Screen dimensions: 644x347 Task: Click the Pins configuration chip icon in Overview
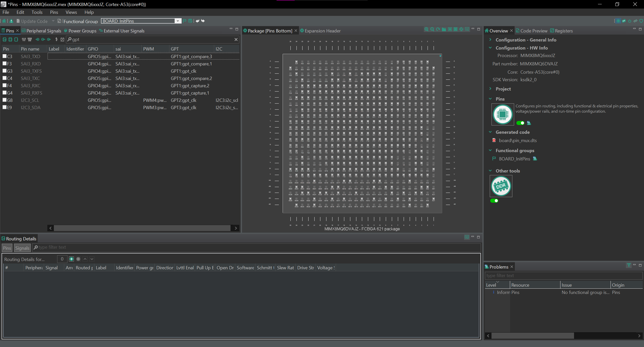tap(502, 114)
